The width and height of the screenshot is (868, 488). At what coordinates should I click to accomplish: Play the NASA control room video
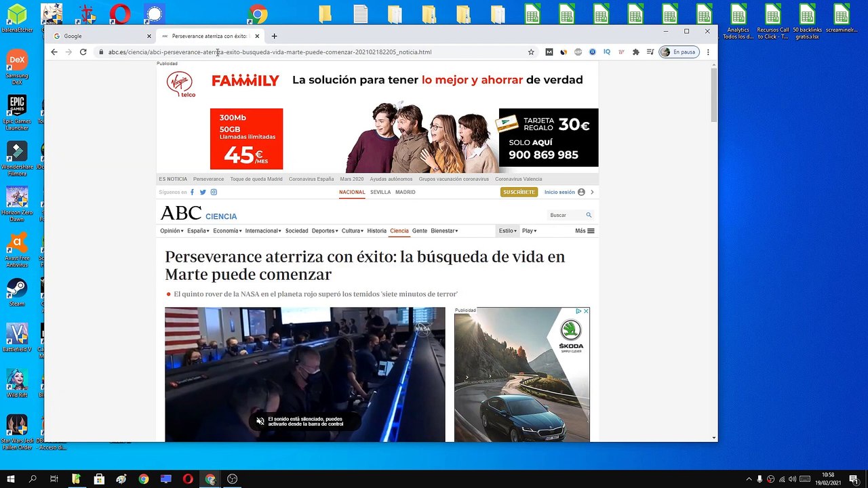305,375
